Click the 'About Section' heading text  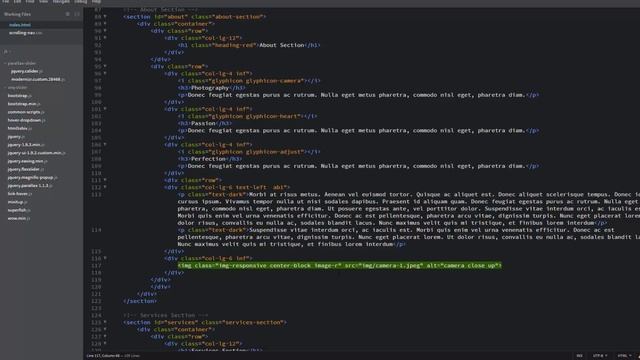coord(282,45)
